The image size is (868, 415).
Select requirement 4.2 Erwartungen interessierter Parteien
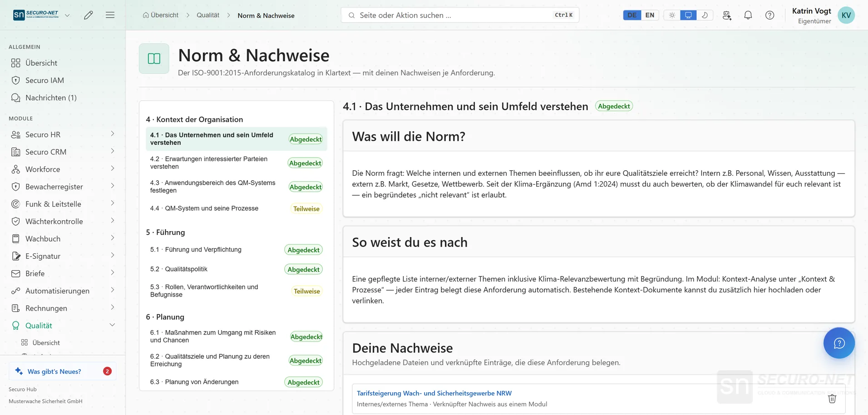coord(236,163)
